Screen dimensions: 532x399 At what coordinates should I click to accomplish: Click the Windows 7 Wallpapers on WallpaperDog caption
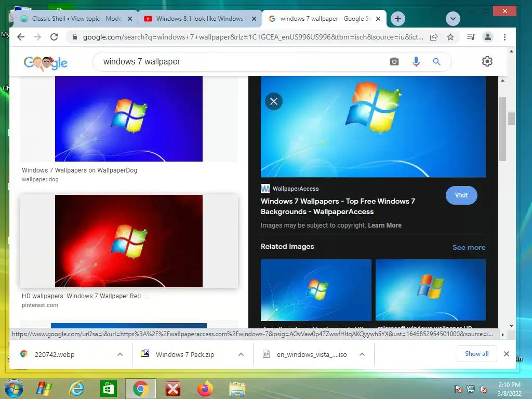(x=79, y=170)
